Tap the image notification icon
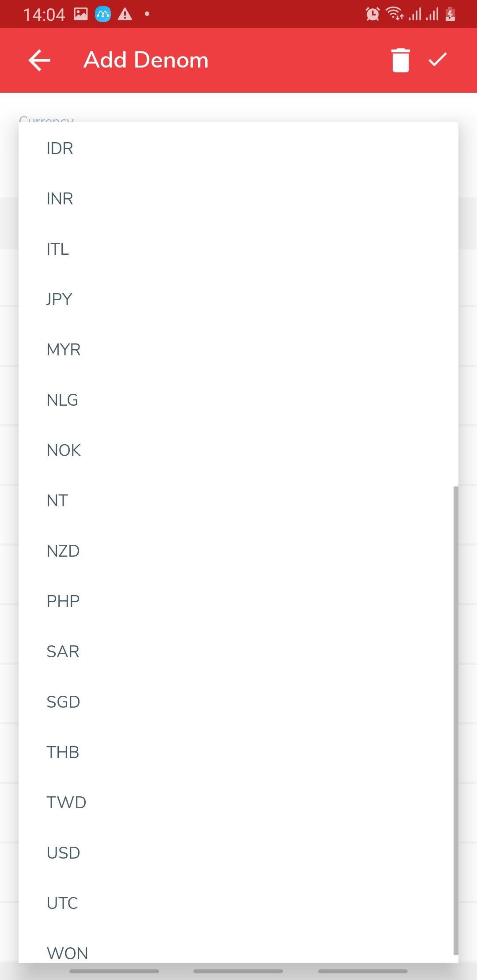The width and height of the screenshot is (477, 980). (81, 14)
